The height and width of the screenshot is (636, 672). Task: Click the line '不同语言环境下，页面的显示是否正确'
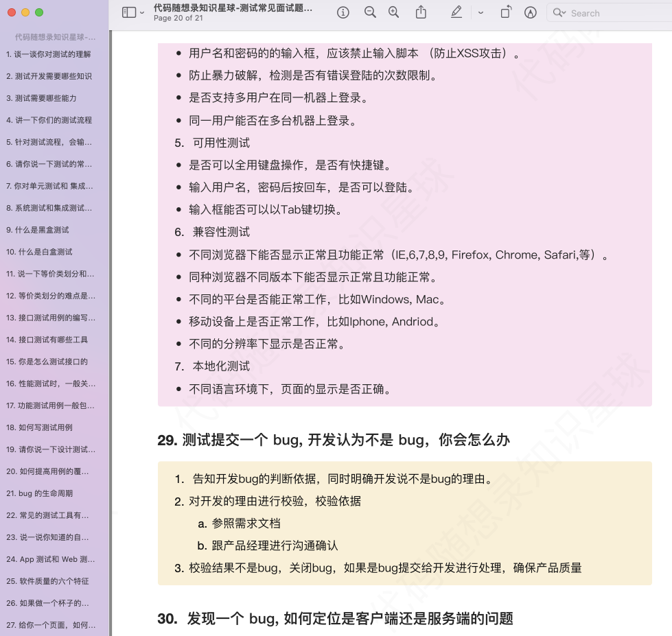289,389
